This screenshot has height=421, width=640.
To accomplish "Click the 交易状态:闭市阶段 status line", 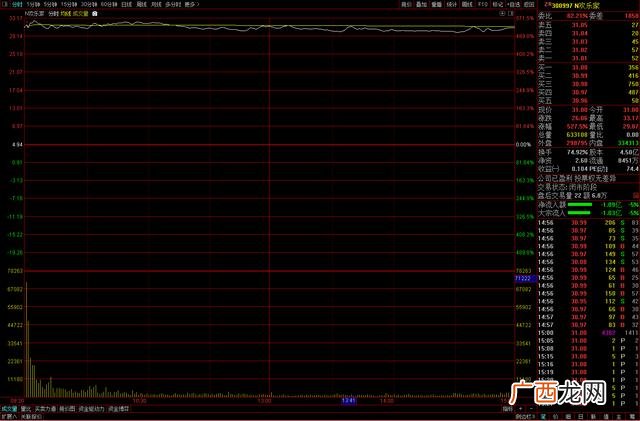I will click(567, 187).
